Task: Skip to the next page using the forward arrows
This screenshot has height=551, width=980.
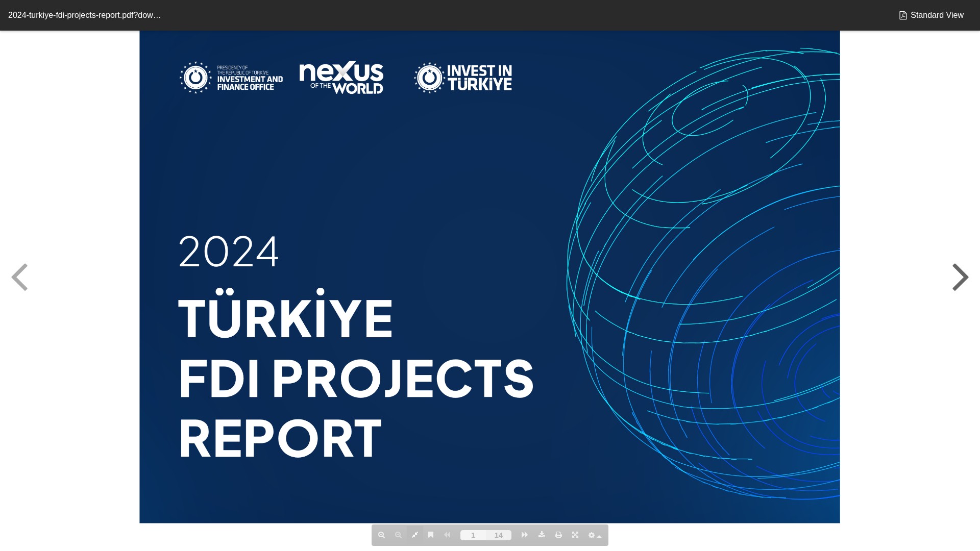Action: [524, 535]
